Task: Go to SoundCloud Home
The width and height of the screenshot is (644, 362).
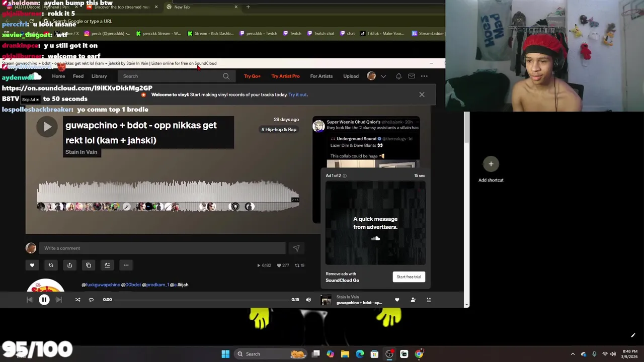Action: pyautogui.click(x=58, y=76)
